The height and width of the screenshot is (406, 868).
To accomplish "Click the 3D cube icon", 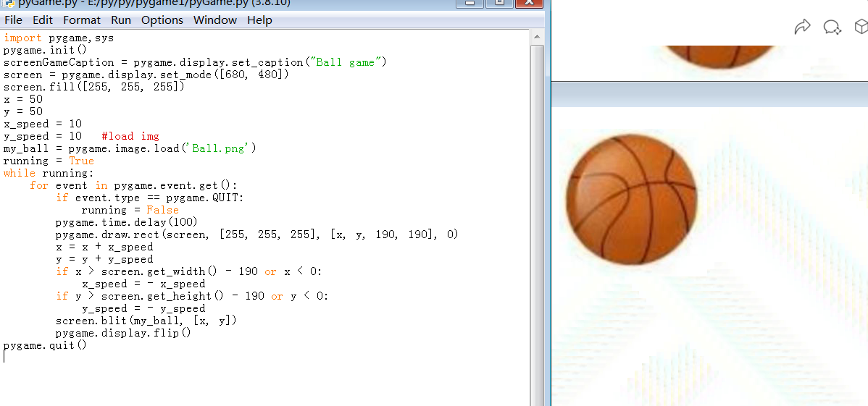I will [861, 27].
